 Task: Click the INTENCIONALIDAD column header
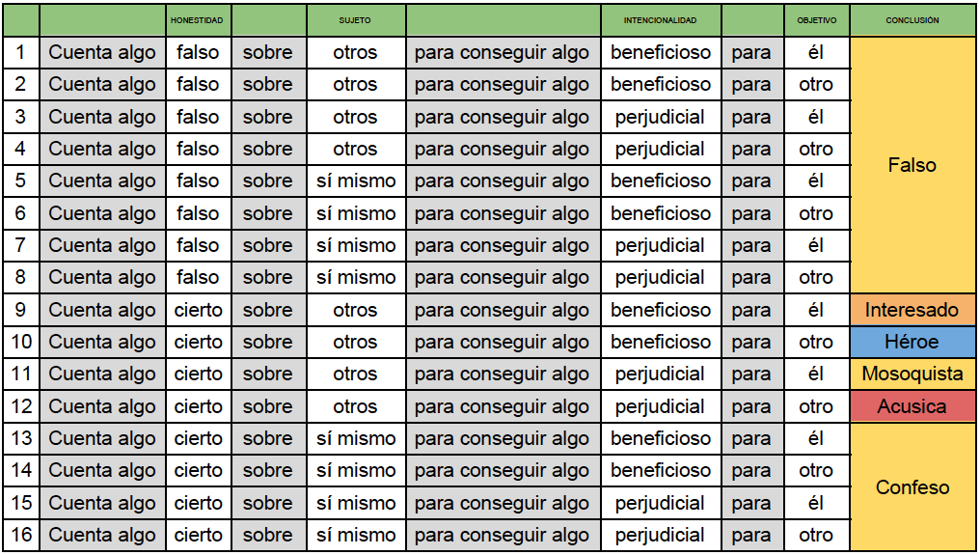660,20
